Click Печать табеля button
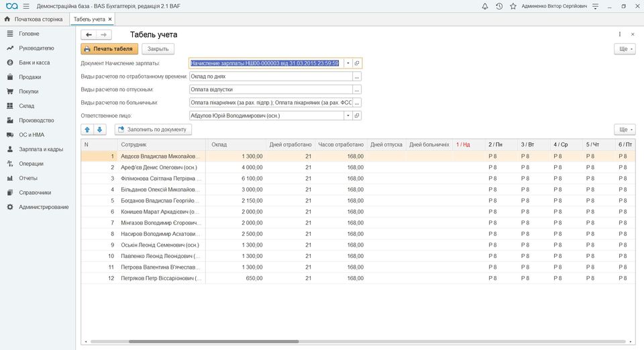 point(109,49)
